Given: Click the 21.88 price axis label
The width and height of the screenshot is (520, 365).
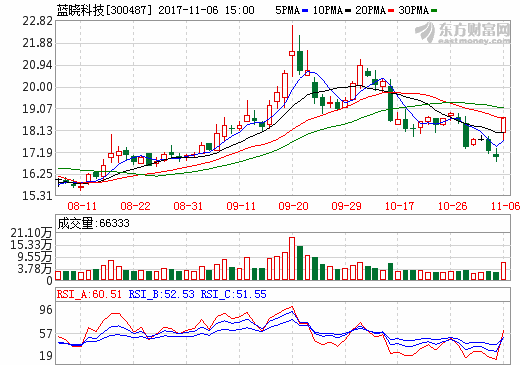Looking at the screenshot, I should [x=37, y=43].
